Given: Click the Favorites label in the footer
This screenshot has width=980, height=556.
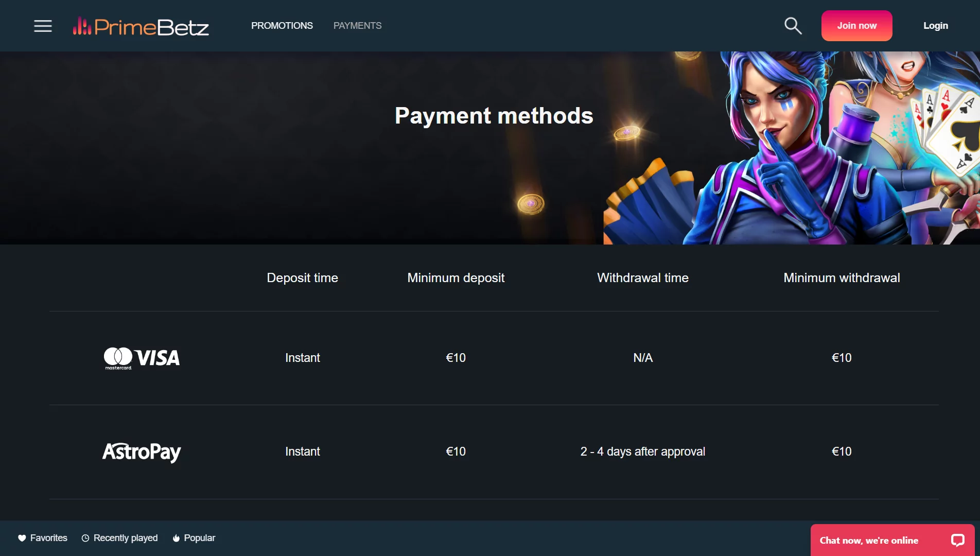Looking at the screenshot, I should pyautogui.click(x=48, y=537).
